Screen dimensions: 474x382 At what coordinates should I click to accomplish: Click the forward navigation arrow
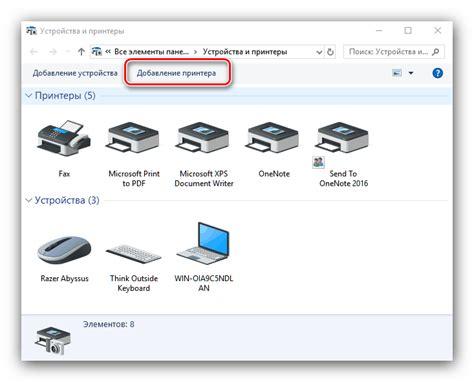pyautogui.click(x=53, y=52)
